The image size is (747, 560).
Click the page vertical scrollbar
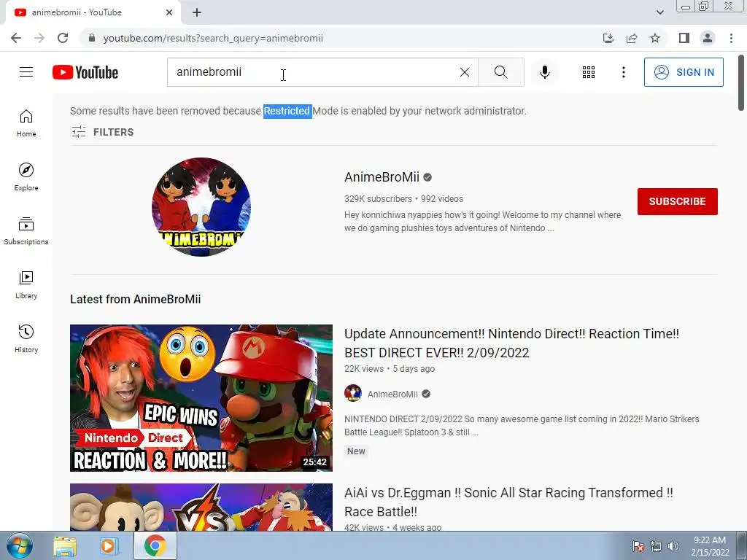pyautogui.click(x=741, y=82)
